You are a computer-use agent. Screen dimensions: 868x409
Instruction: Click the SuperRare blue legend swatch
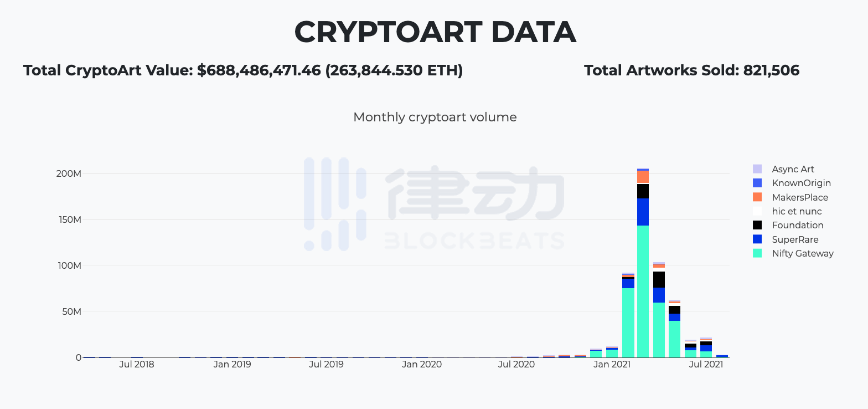pos(757,239)
